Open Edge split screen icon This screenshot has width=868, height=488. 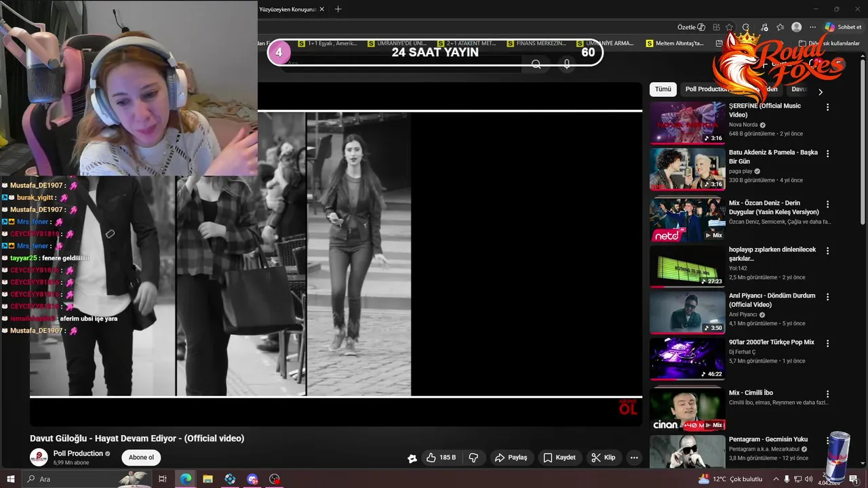(716, 27)
